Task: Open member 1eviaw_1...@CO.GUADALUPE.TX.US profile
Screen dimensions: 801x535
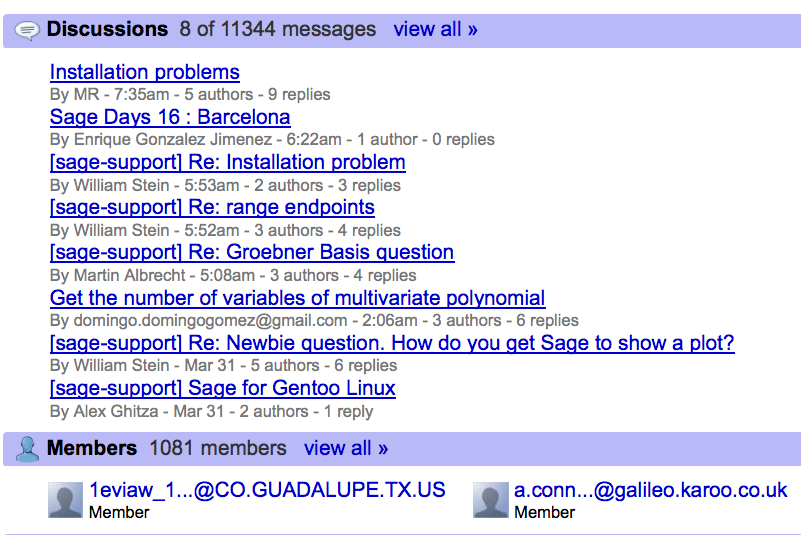Action: [267, 490]
